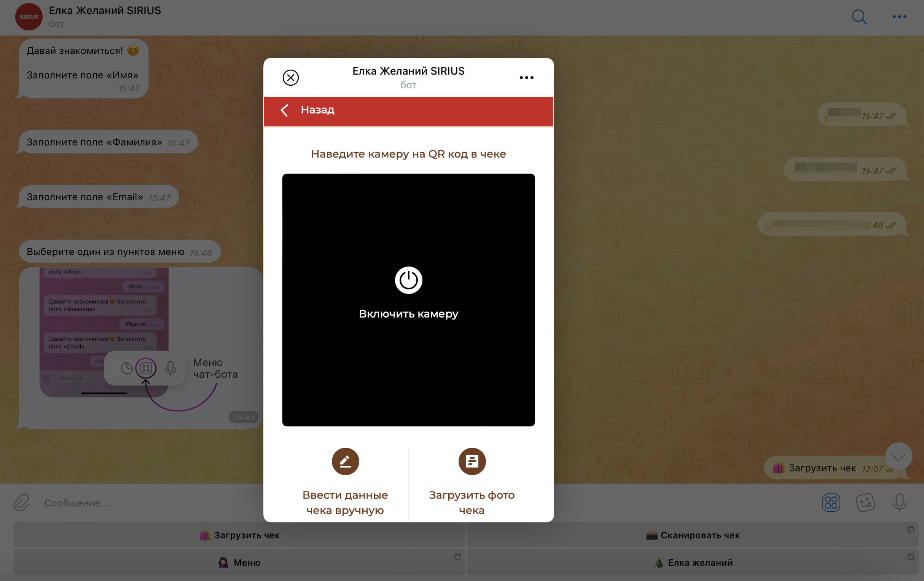Click Ввести данные чека вручную button
This screenshot has width=924, height=581.
[x=344, y=479]
